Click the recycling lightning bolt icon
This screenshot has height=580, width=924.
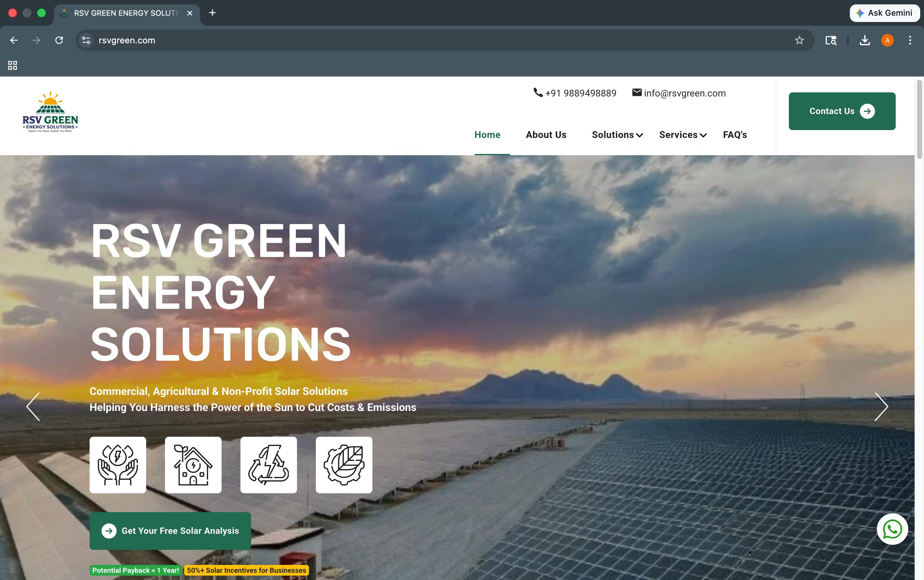pyautogui.click(x=269, y=465)
